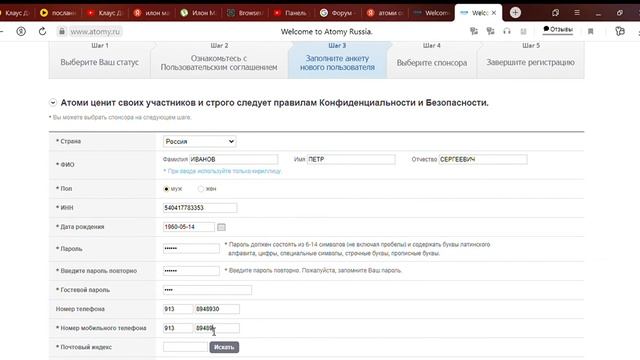Click the mobile phone code field
Screen dimensions: 640x360
click(x=178, y=328)
